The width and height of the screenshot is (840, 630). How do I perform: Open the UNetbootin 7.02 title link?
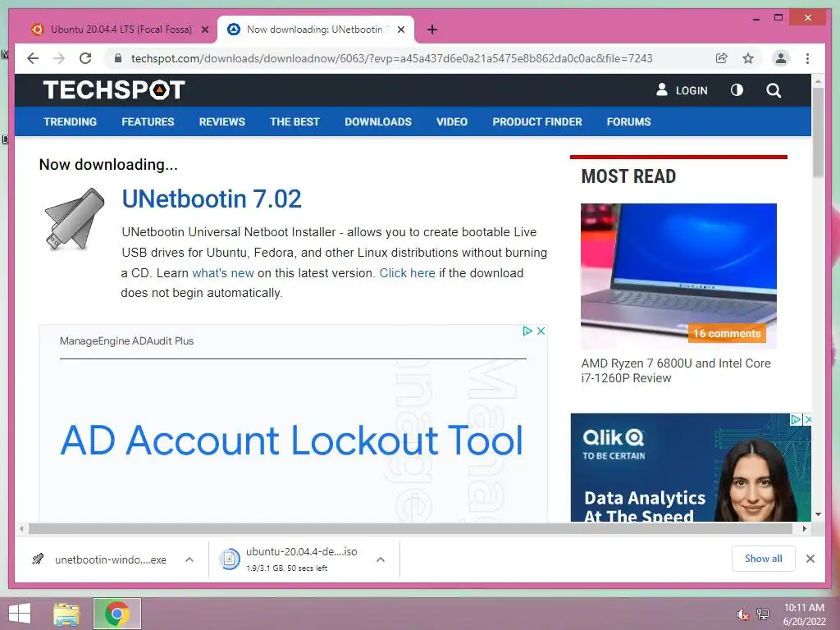212,199
